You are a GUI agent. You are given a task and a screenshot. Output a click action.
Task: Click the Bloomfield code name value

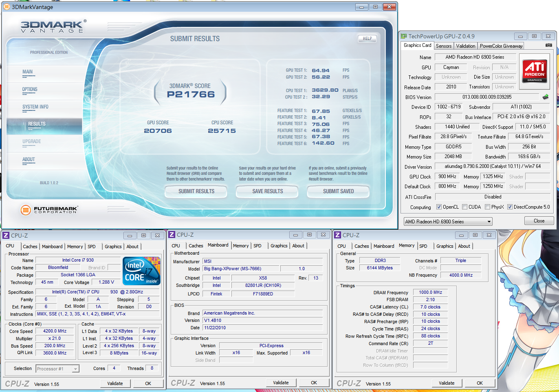click(x=58, y=267)
